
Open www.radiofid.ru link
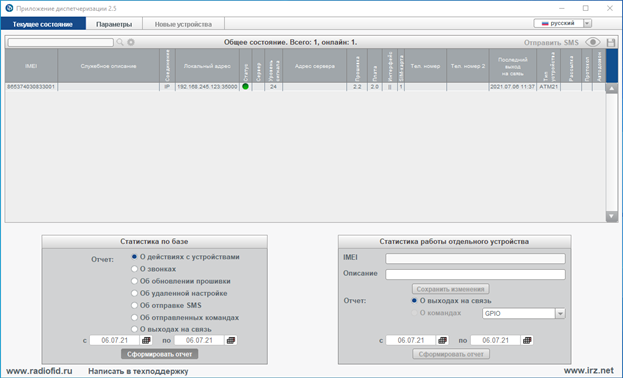tap(39, 371)
